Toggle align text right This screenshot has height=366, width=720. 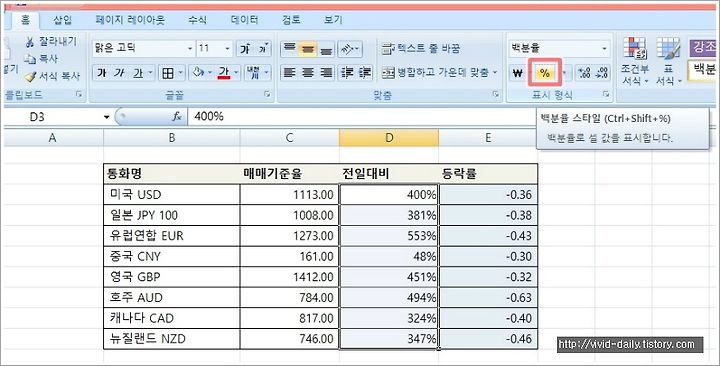pos(326,73)
